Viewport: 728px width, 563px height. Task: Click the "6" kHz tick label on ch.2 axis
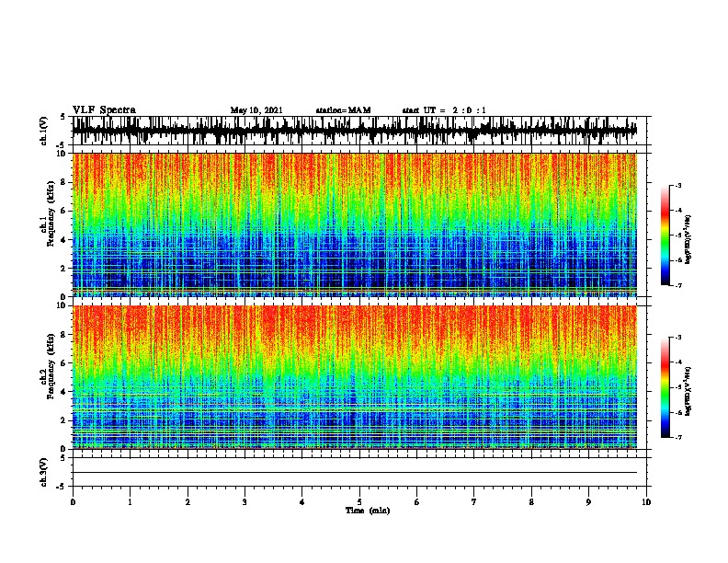point(63,362)
